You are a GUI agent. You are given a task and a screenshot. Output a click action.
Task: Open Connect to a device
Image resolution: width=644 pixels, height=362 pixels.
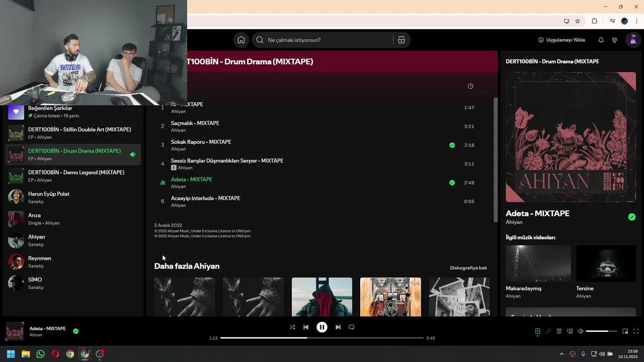coord(570,331)
